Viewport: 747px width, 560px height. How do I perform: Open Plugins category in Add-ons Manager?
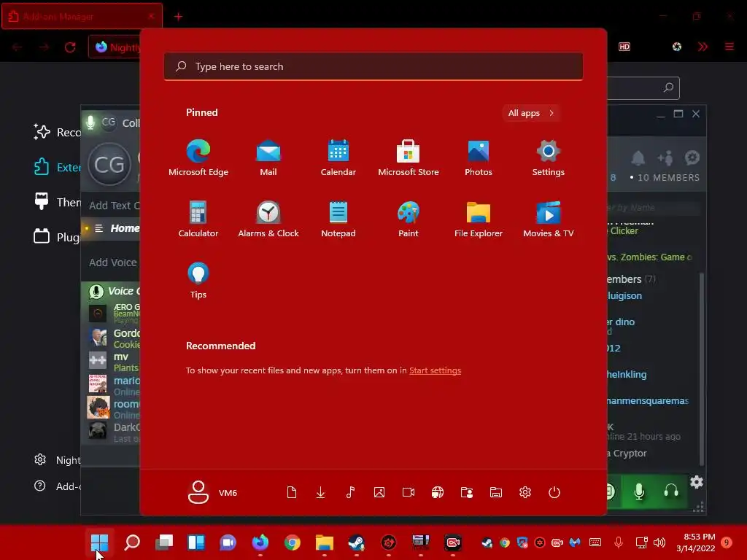57,237
